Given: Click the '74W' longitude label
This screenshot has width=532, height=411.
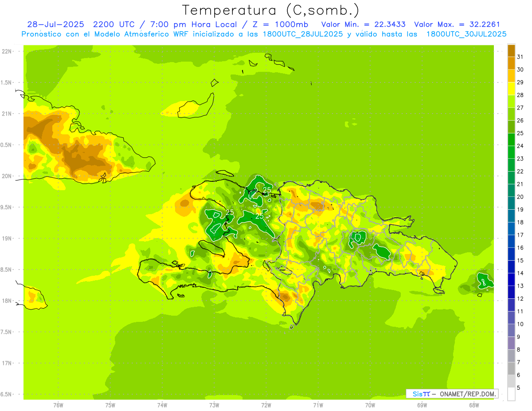Looking at the screenshot, I should (162, 405).
